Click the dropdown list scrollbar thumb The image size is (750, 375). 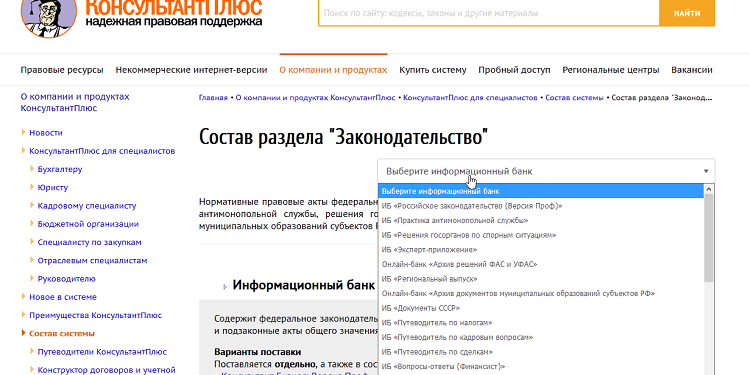click(x=709, y=238)
